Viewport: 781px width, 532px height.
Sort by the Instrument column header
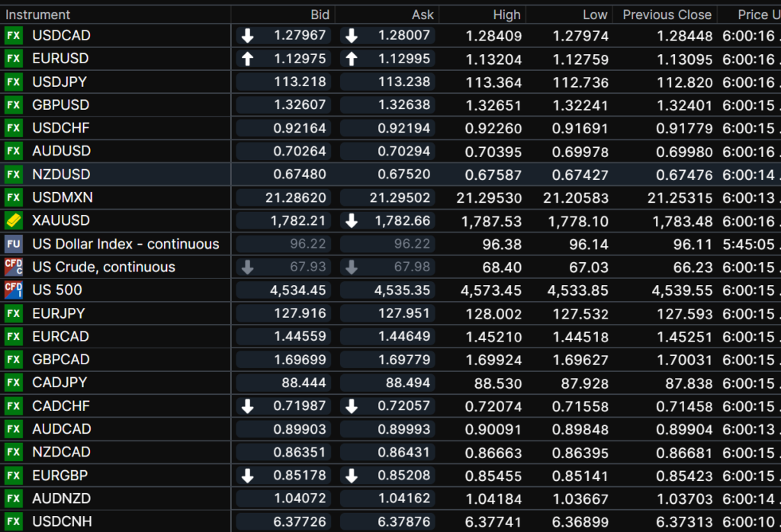pyautogui.click(x=38, y=14)
